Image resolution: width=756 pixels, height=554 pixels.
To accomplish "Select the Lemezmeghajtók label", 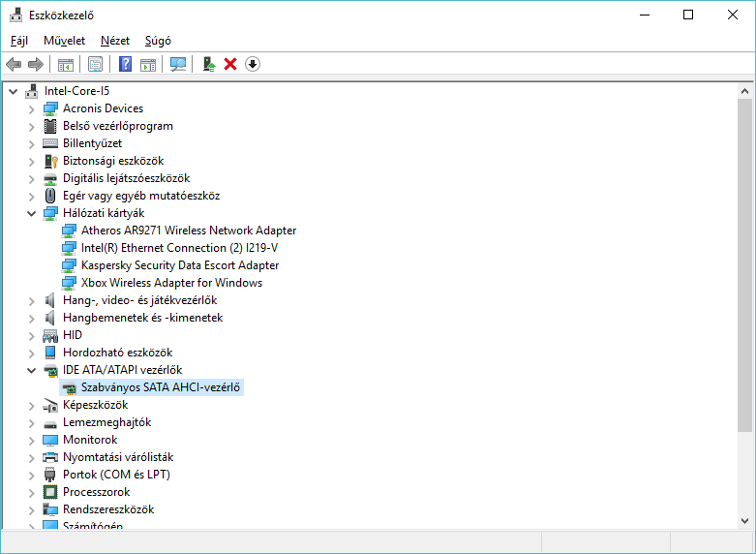I will (107, 422).
